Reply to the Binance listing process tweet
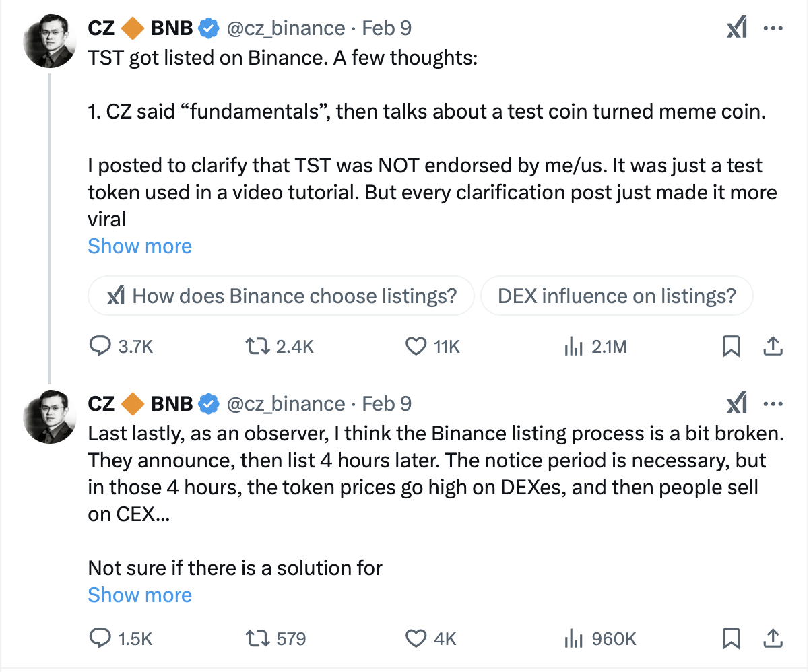811x672 pixels. click(100, 638)
